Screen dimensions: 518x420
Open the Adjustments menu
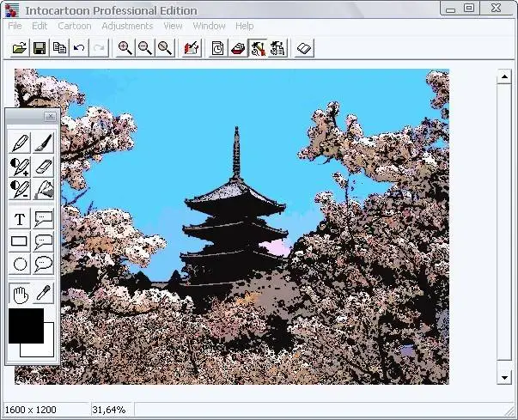pos(127,26)
